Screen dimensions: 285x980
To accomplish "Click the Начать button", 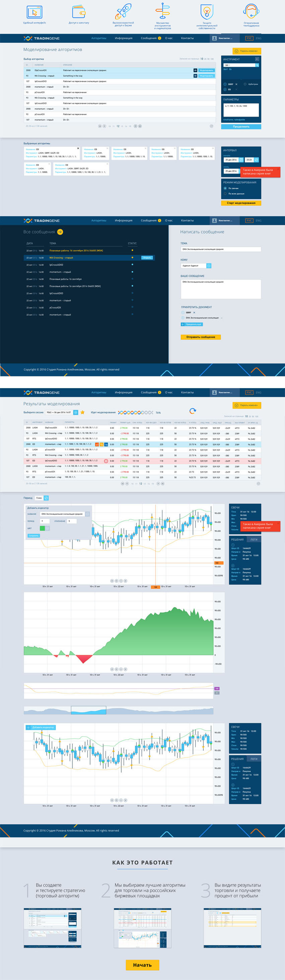I will 143,965.
